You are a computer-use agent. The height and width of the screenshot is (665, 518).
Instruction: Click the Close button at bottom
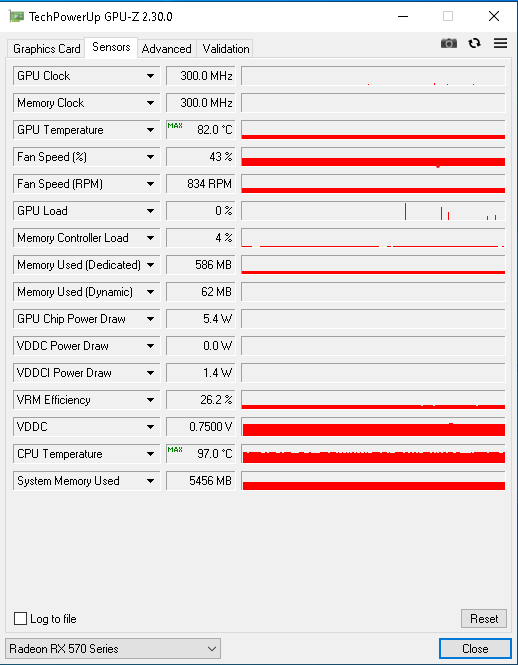point(475,648)
